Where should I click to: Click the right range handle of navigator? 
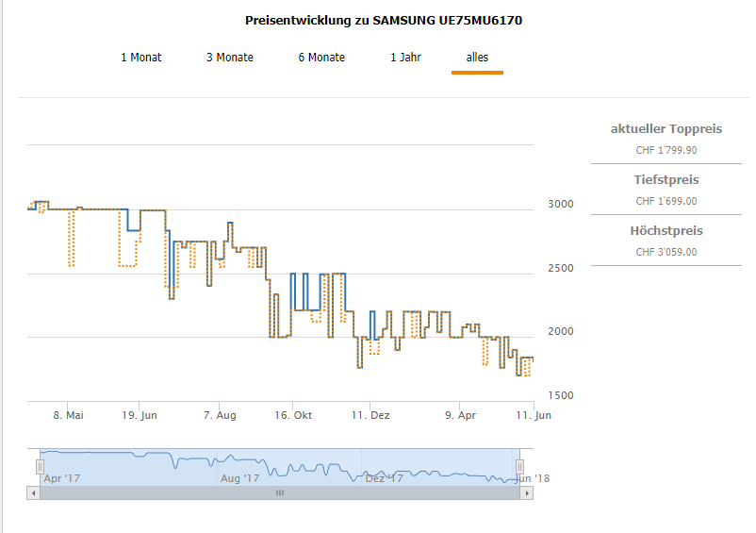click(x=518, y=466)
